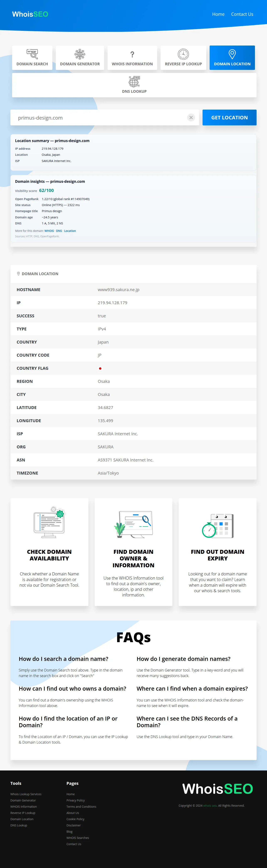Open Privacy Policy footer link
Image resolution: width=267 pixels, height=868 pixels.
point(75,800)
